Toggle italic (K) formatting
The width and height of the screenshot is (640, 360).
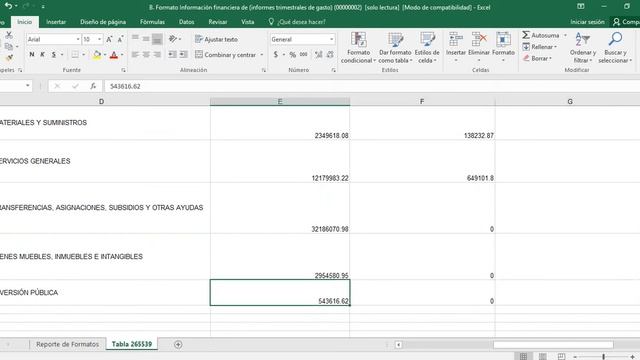(42, 54)
